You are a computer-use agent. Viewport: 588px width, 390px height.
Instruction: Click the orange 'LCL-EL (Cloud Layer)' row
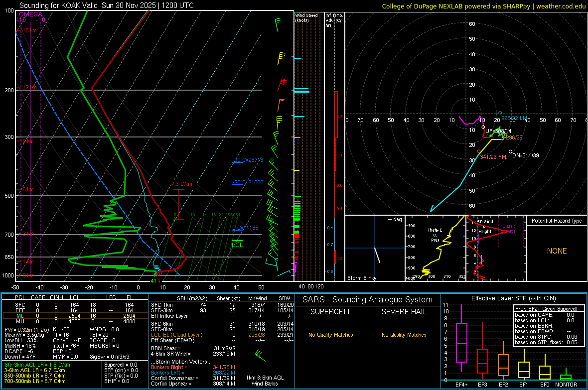[222, 335]
